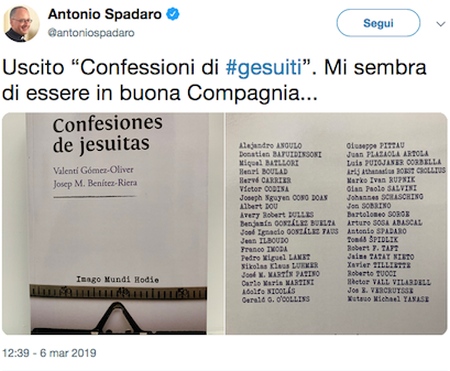This screenshot has height=371, width=450.
Task: Click the tweet text starting with Uscito
Action: [214, 80]
